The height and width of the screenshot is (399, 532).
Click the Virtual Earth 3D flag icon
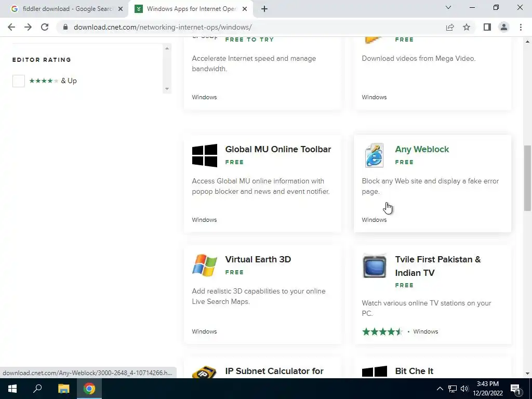205,265
